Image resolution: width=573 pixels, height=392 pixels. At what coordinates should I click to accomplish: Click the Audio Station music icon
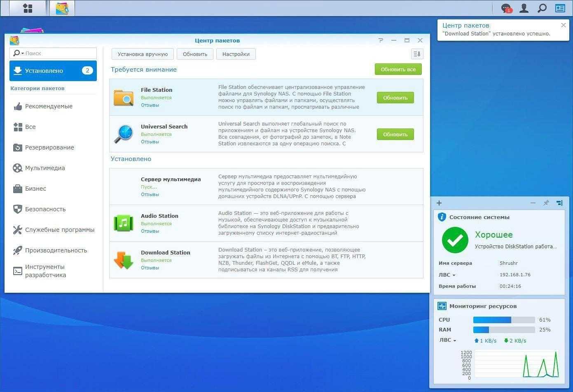click(x=124, y=223)
